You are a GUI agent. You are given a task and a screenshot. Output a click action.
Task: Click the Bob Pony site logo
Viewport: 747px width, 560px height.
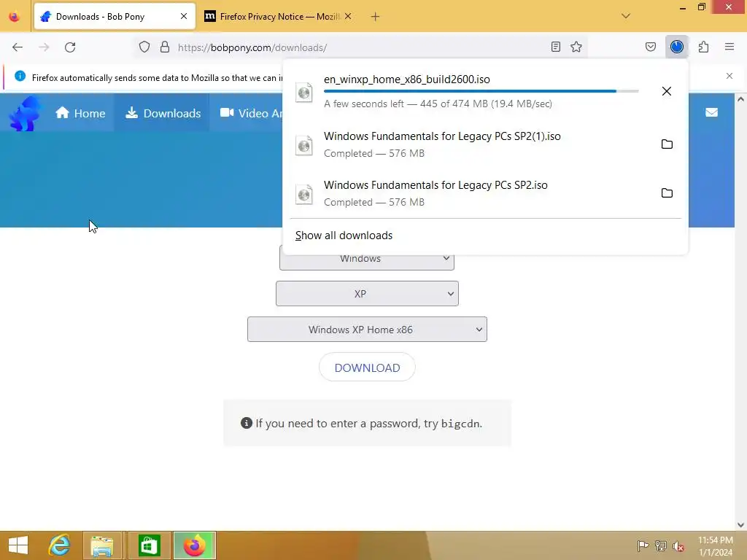click(24, 113)
